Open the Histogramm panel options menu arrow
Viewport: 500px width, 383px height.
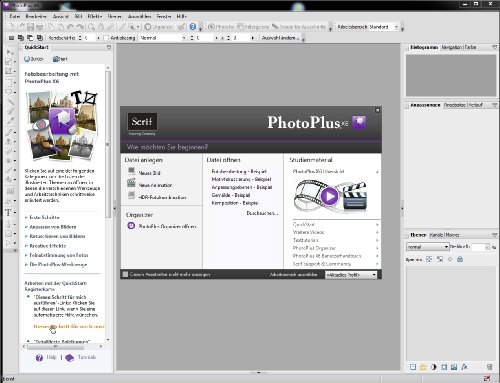pyautogui.click(x=494, y=47)
